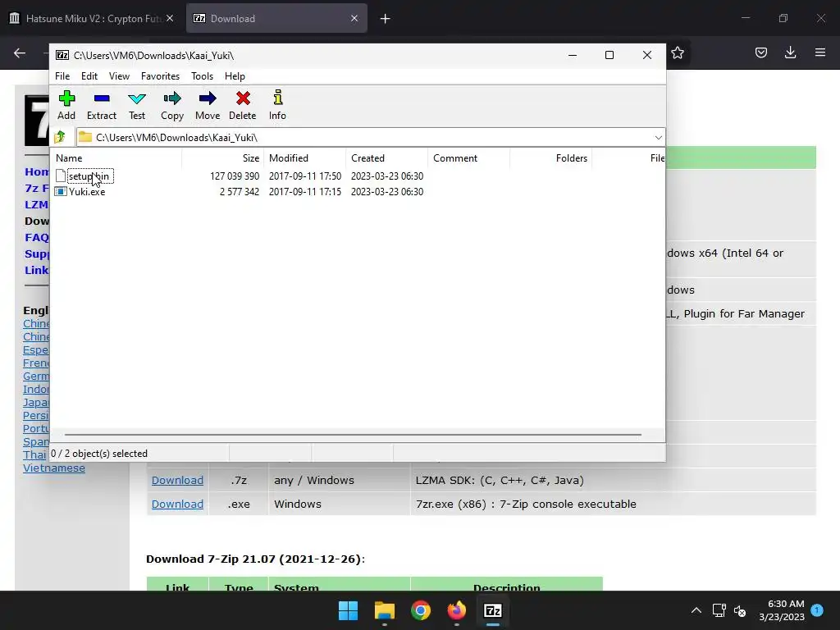Maximize the 7-Zip window
The image size is (840, 630).
(x=609, y=55)
